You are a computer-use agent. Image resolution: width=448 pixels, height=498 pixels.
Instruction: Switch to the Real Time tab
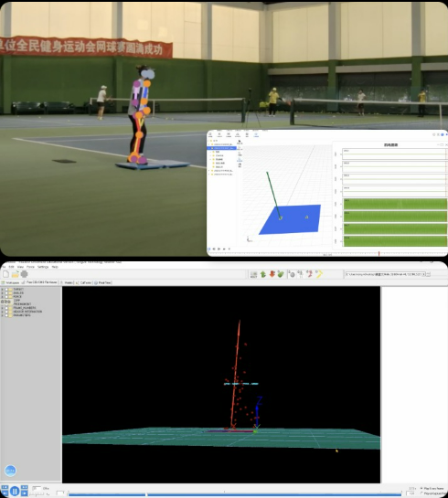tap(103, 282)
